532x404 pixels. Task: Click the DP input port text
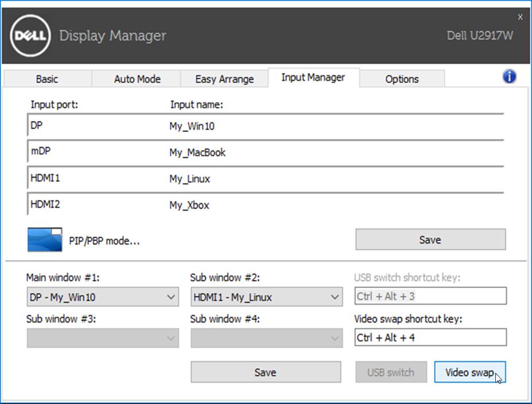(37, 125)
